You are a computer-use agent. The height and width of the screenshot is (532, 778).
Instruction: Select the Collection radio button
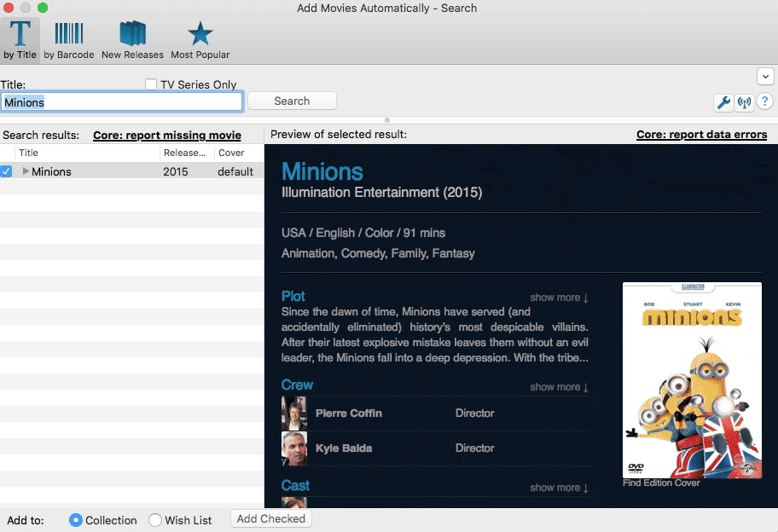point(75,519)
